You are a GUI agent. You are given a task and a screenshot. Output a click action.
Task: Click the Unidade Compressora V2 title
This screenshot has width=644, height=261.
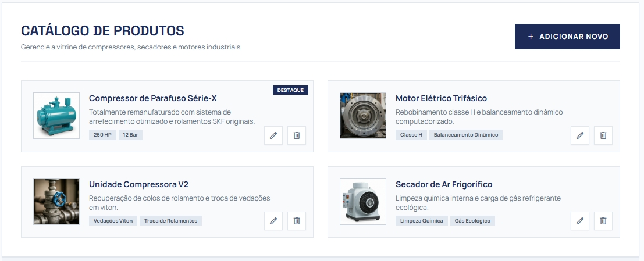tap(139, 184)
